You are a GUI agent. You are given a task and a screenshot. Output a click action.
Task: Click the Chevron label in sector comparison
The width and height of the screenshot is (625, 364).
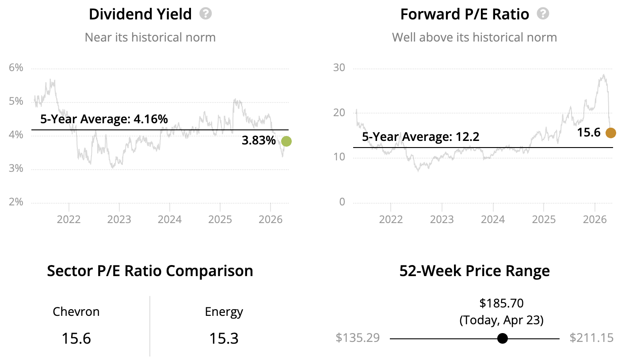coord(76,312)
